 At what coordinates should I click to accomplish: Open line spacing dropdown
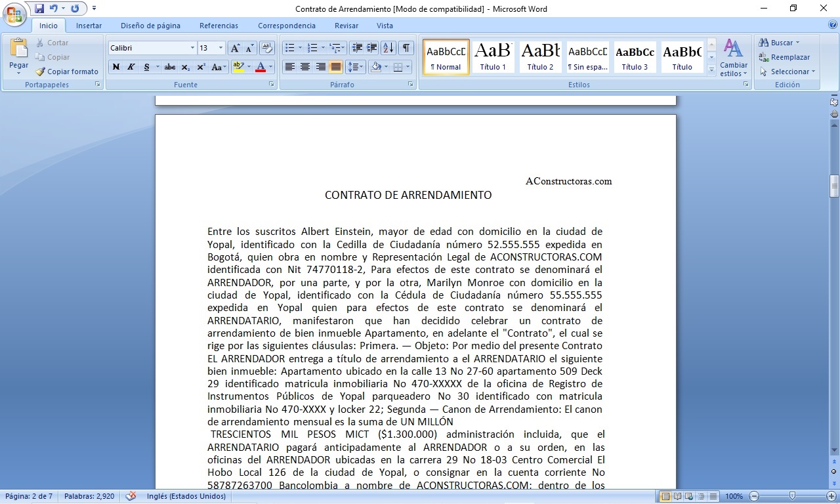tap(355, 67)
